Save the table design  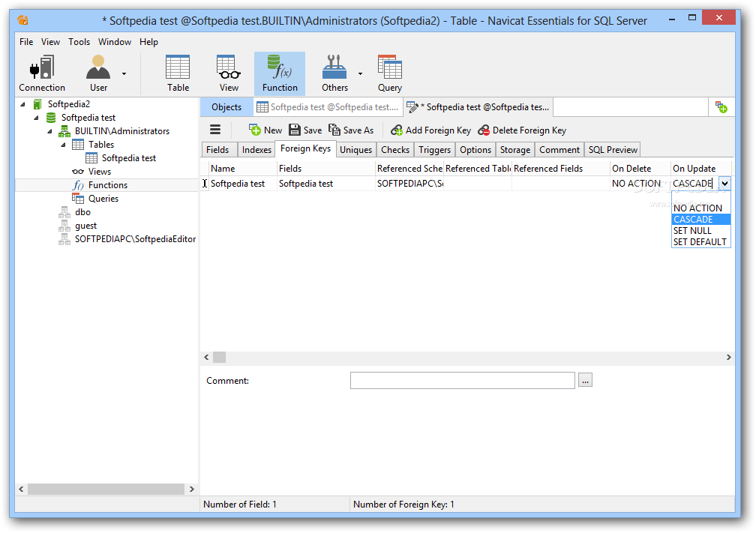tap(305, 130)
